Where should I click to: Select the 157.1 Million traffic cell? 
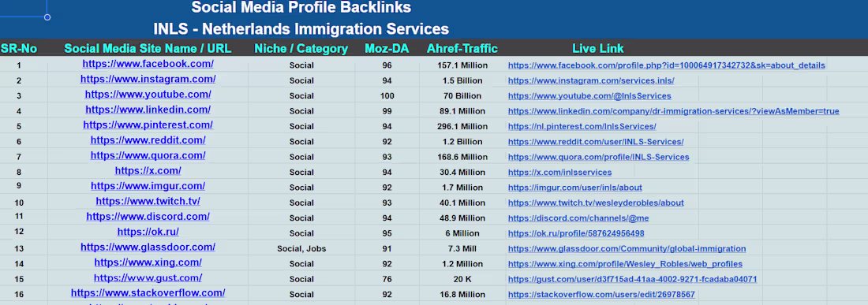coord(462,65)
